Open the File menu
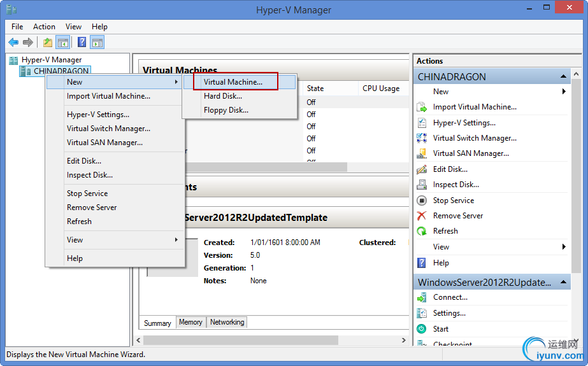 click(x=17, y=27)
